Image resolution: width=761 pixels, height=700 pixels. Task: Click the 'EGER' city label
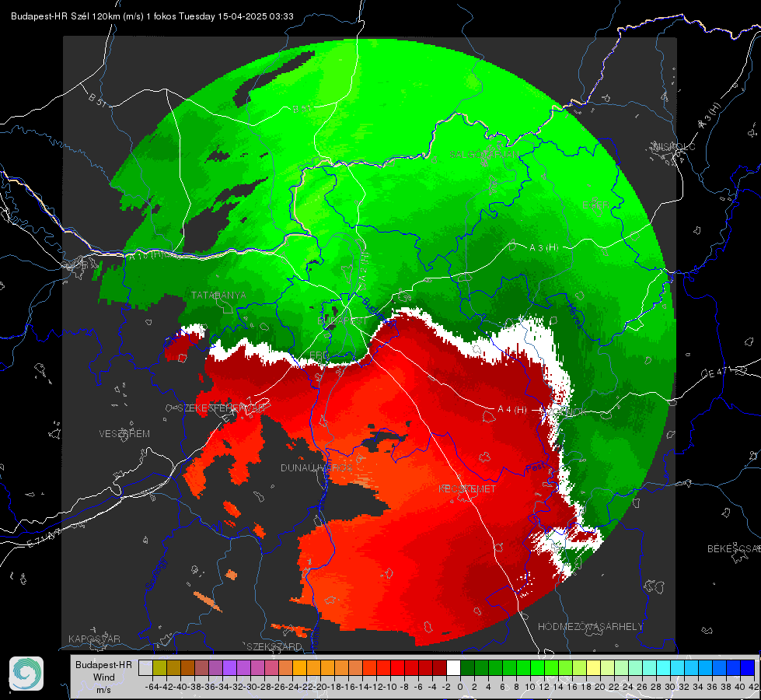[x=595, y=205]
